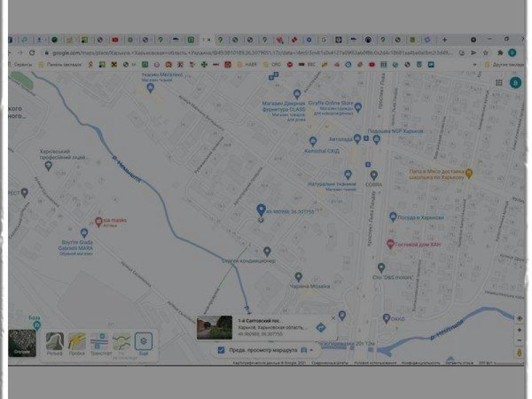Screen dimensions: 532x399
Task: Select the Транспорт transit layer
Action: pyautogui.click(x=100, y=342)
